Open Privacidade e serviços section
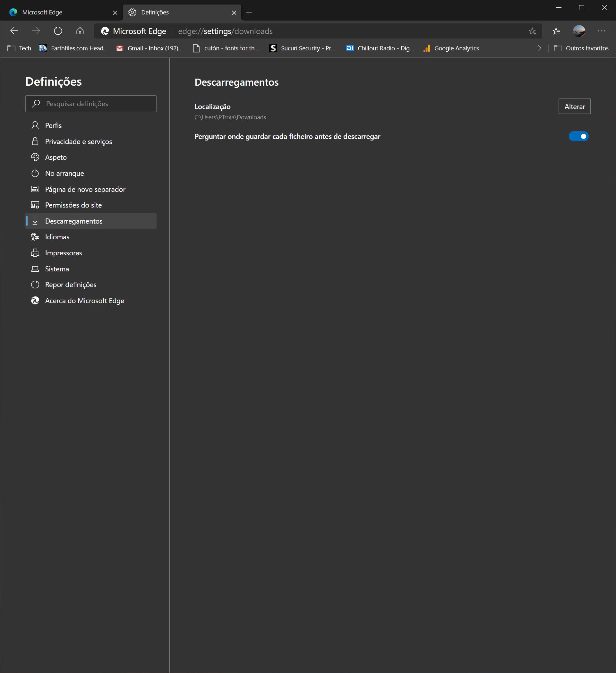The image size is (616, 673). 91,141
